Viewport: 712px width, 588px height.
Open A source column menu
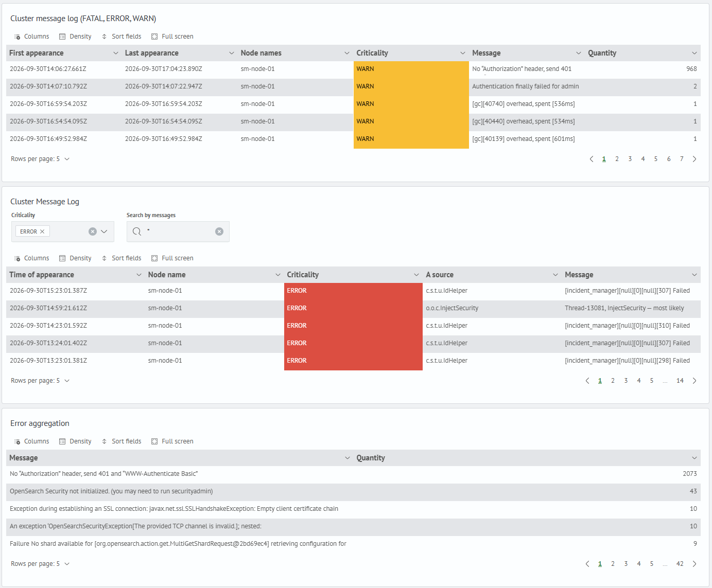point(555,275)
